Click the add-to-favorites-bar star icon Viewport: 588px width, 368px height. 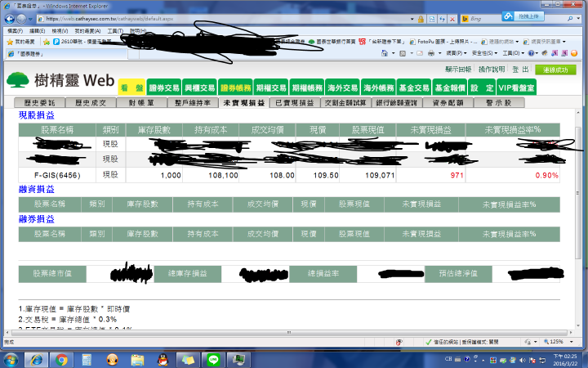46,42
